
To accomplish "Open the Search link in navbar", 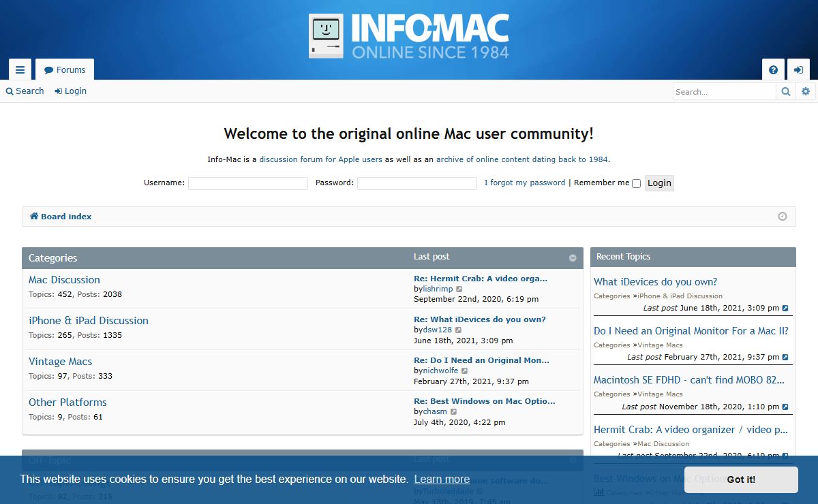I will 25,91.
